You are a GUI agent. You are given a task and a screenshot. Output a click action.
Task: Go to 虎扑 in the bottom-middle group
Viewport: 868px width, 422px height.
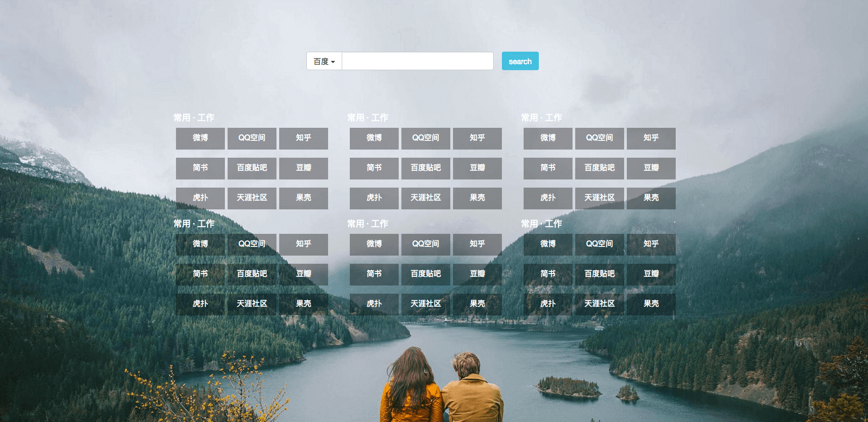click(374, 305)
